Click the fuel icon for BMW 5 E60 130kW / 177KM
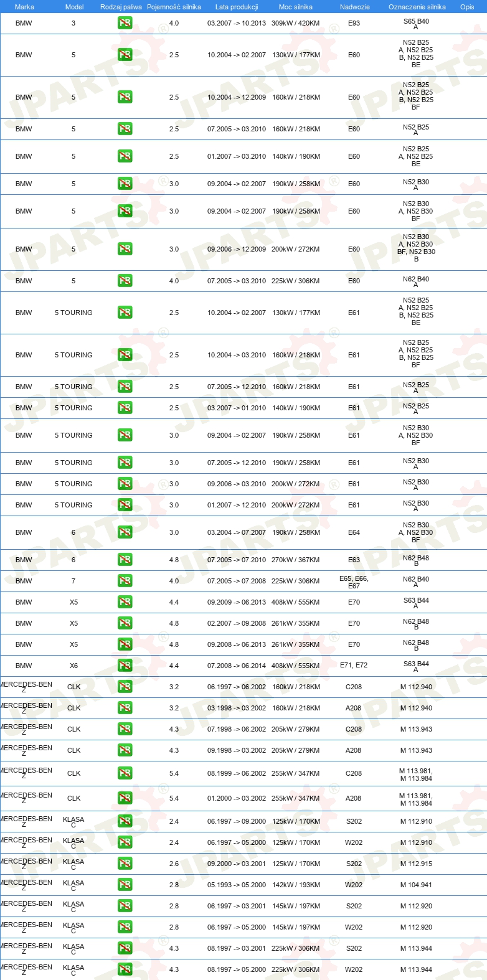 pos(125,55)
